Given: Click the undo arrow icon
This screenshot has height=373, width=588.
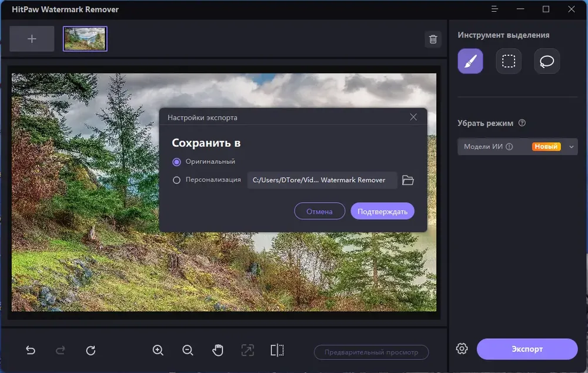Looking at the screenshot, I should coord(31,351).
